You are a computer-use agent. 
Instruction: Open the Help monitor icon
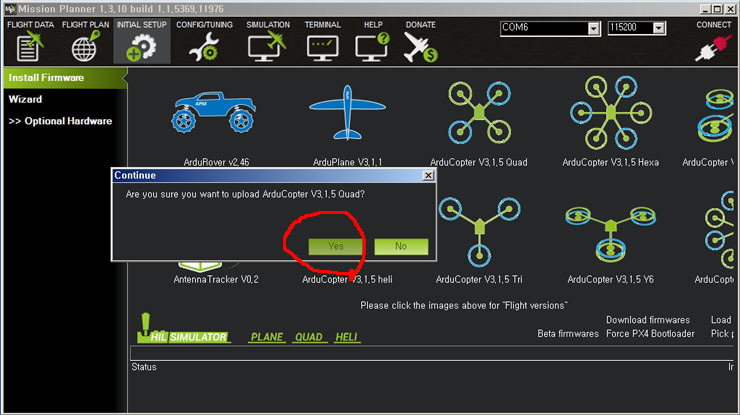point(372,47)
